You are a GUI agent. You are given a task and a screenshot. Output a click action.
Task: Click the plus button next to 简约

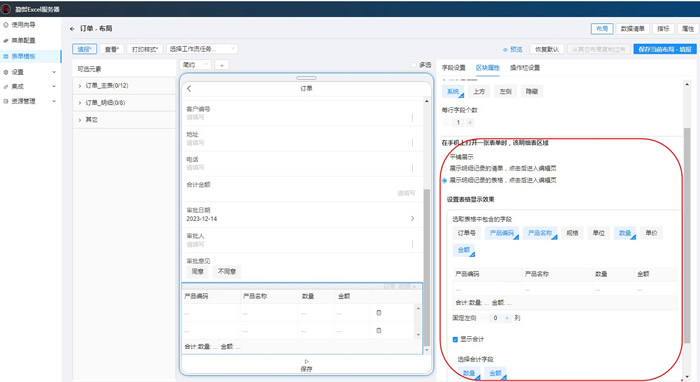[x=222, y=65]
